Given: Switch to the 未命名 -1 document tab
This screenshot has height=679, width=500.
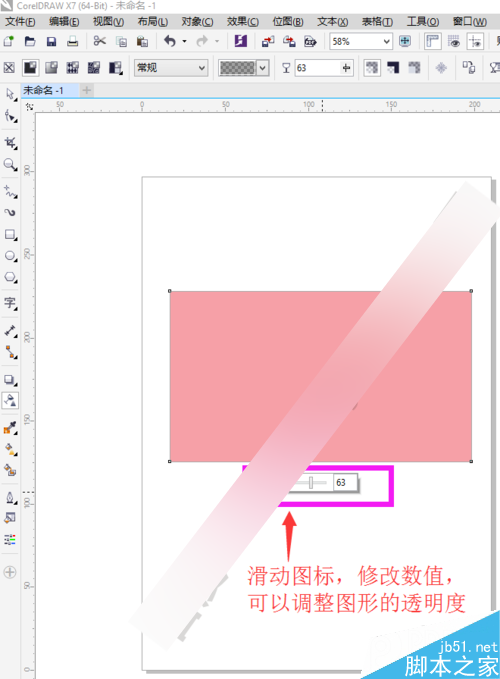Looking at the screenshot, I should (49, 91).
